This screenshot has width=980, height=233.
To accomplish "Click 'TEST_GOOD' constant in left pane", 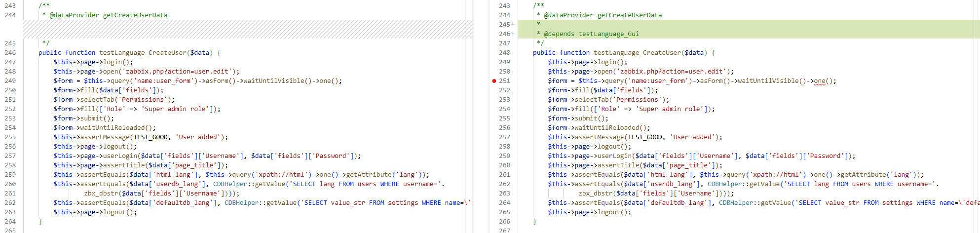I will (151, 137).
